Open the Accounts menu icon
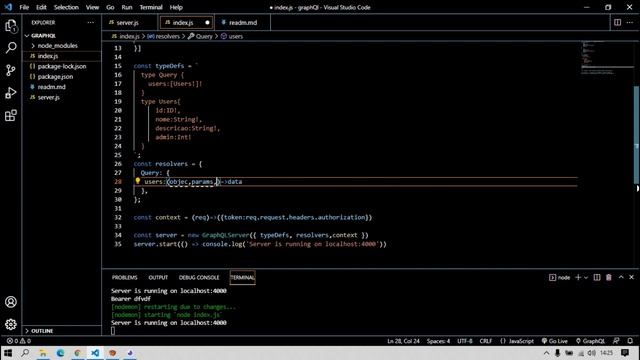640x360 pixels. coord(11,302)
